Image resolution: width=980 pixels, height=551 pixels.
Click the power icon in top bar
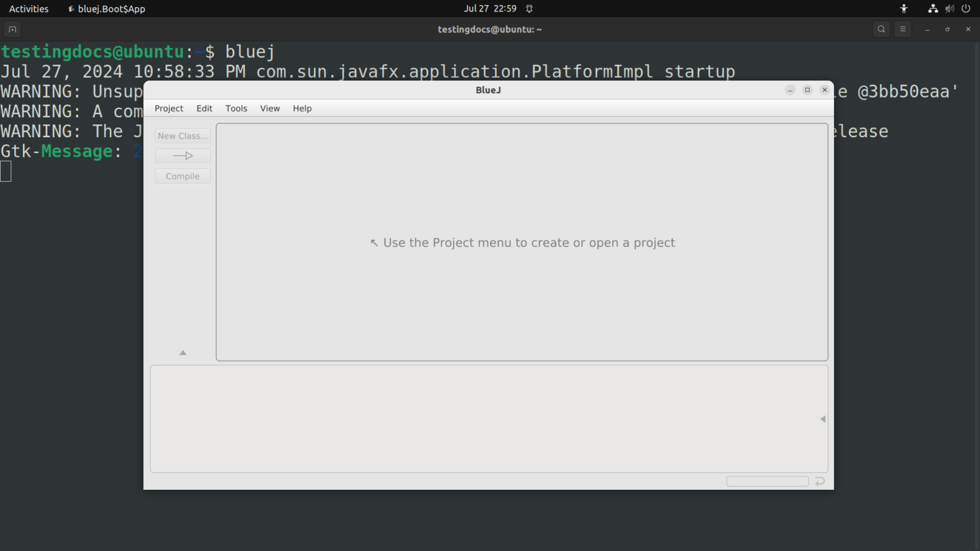(x=967, y=8)
